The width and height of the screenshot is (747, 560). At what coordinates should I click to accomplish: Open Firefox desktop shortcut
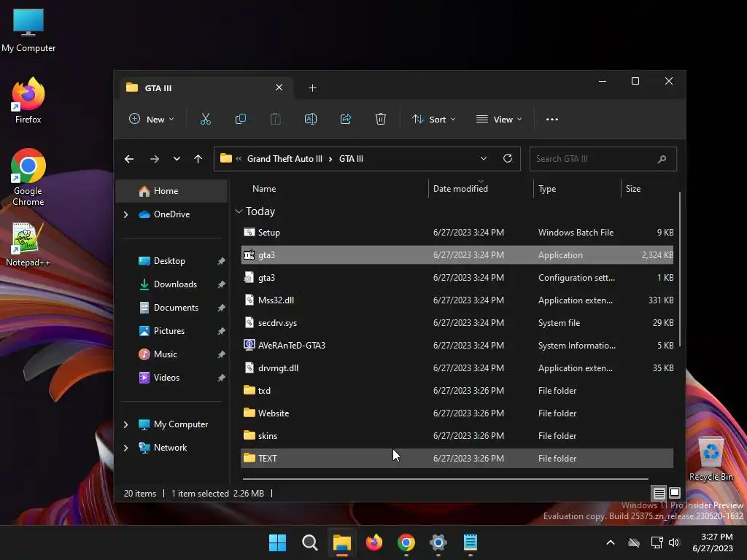click(28, 101)
